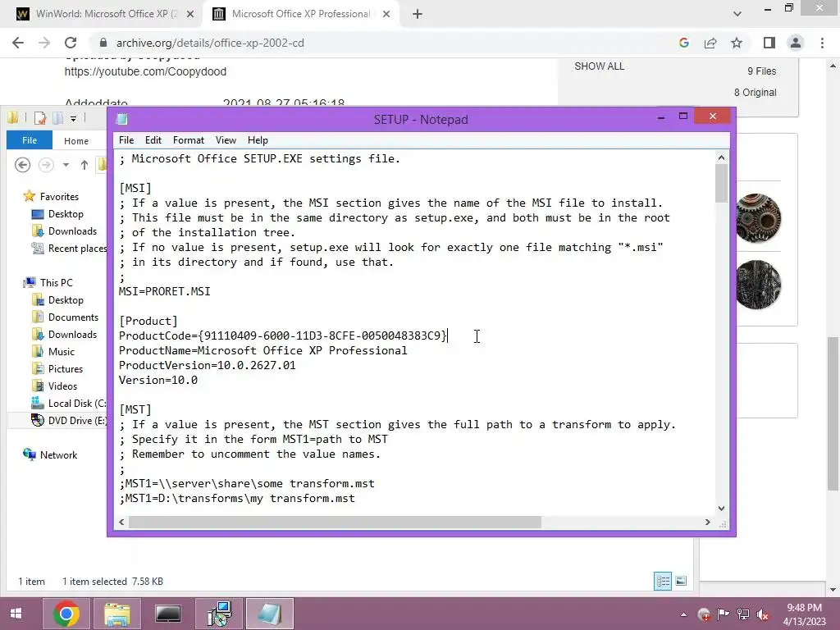Switch Explorer to details view

[x=663, y=582]
